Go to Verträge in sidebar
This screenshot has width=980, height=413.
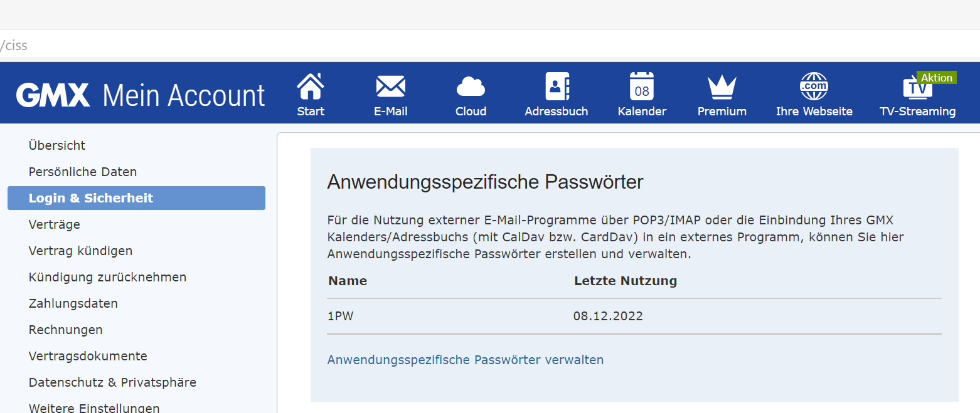(55, 224)
